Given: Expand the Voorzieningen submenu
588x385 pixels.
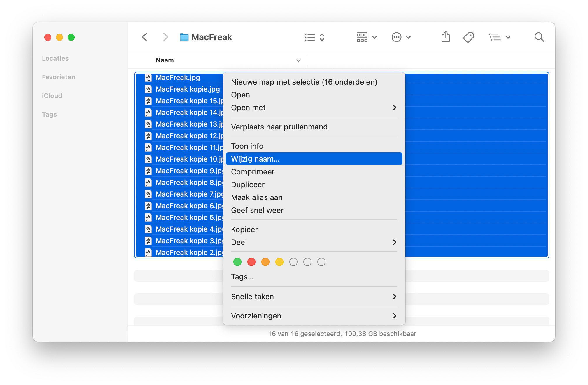Looking at the screenshot, I should point(314,316).
